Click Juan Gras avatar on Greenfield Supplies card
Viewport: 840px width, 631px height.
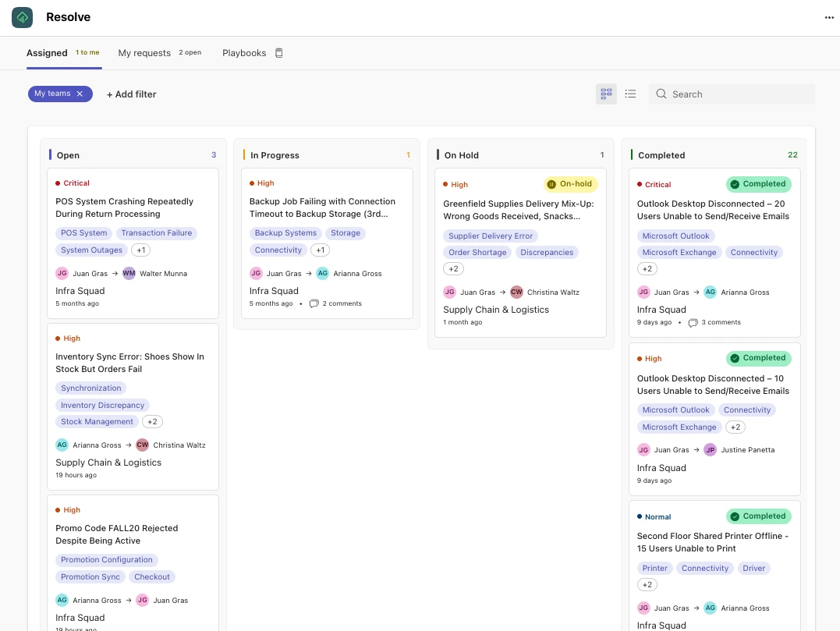449,292
